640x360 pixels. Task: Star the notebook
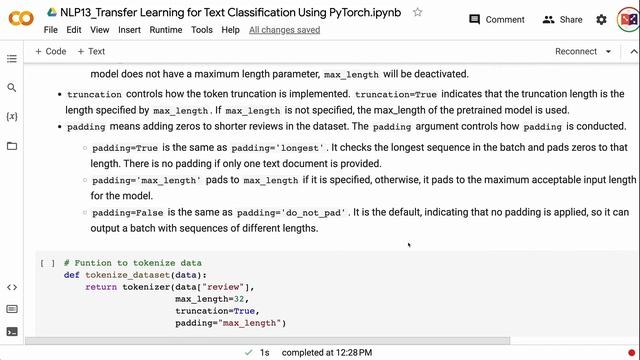click(x=417, y=12)
